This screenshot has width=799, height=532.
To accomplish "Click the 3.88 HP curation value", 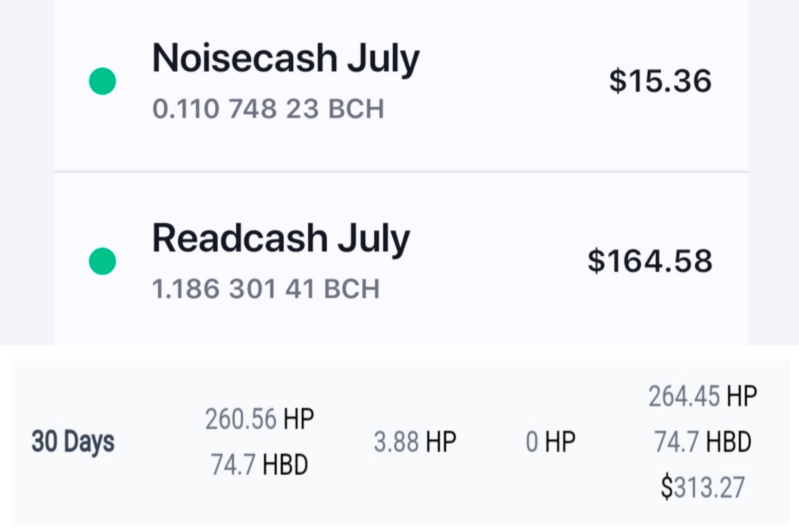I will click(x=415, y=442).
